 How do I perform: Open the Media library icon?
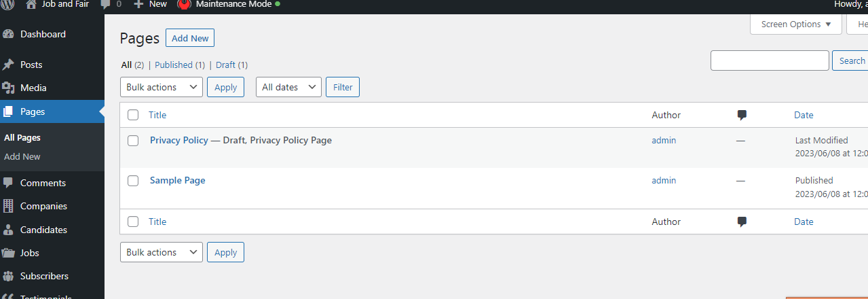click(x=8, y=88)
